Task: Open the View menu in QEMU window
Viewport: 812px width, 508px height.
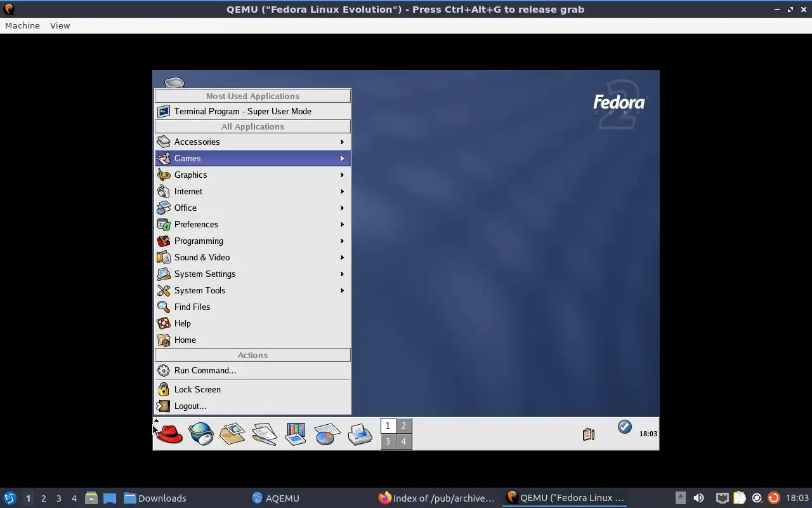Action: [x=60, y=25]
